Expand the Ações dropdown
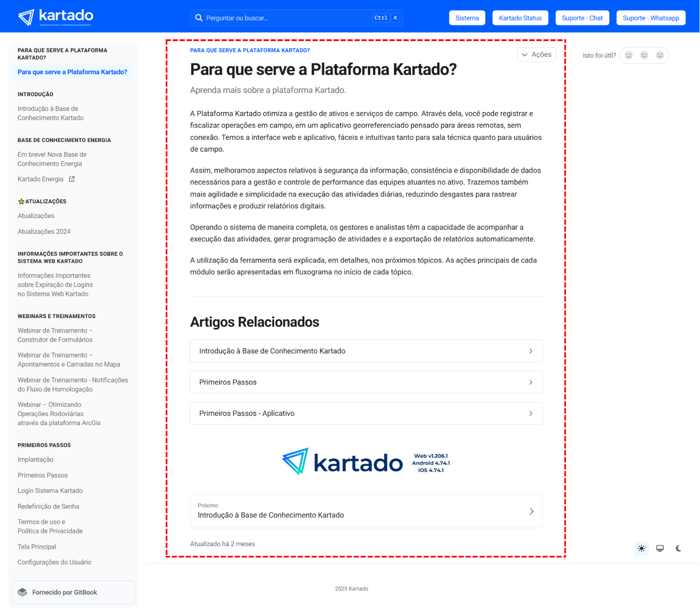The width and height of the screenshot is (700, 613). click(536, 55)
